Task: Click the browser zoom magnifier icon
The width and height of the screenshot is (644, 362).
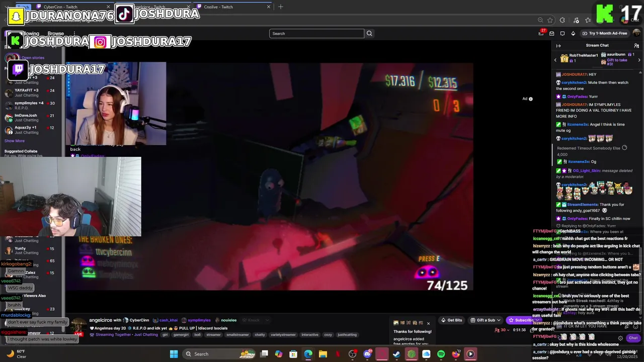Action: click(540, 20)
